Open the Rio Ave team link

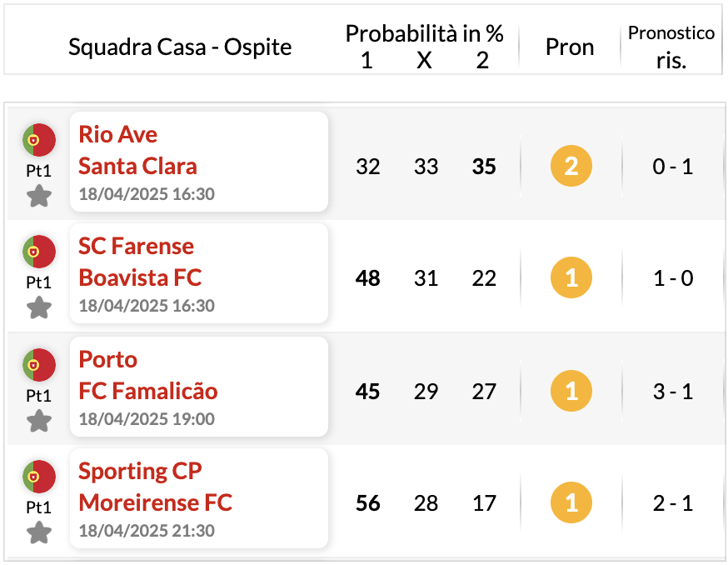click(118, 134)
